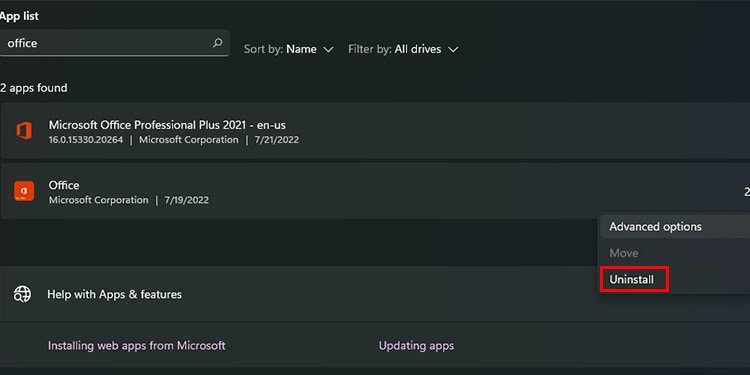Open the Sort by Name dropdown
The width and height of the screenshot is (750, 375).
coord(288,49)
